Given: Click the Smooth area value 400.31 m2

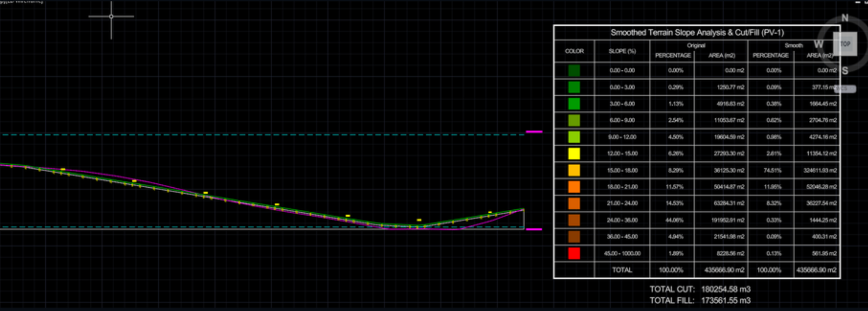Looking at the screenshot, I should (x=824, y=237).
